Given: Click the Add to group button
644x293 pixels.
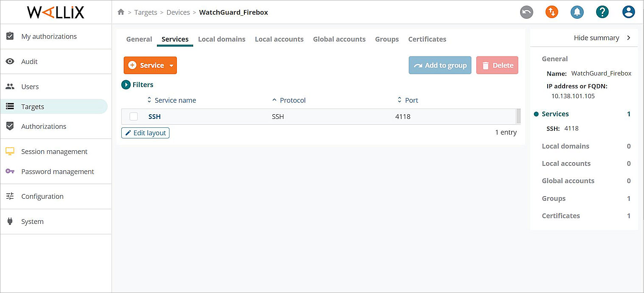Looking at the screenshot, I should (x=440, y=65).
